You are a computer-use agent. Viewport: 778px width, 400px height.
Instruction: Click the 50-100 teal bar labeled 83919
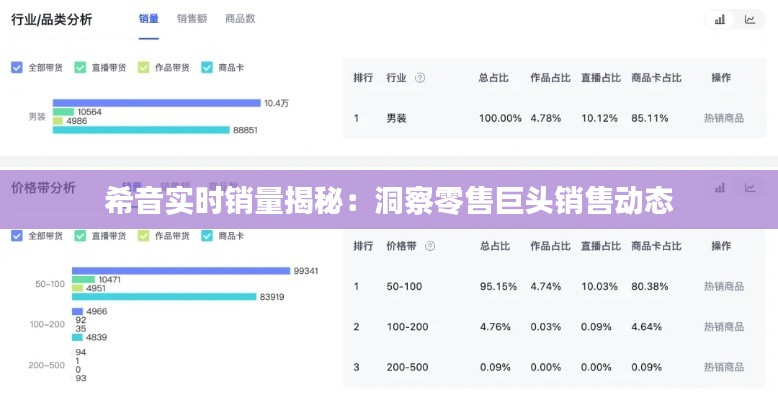(x=164, y=297)
